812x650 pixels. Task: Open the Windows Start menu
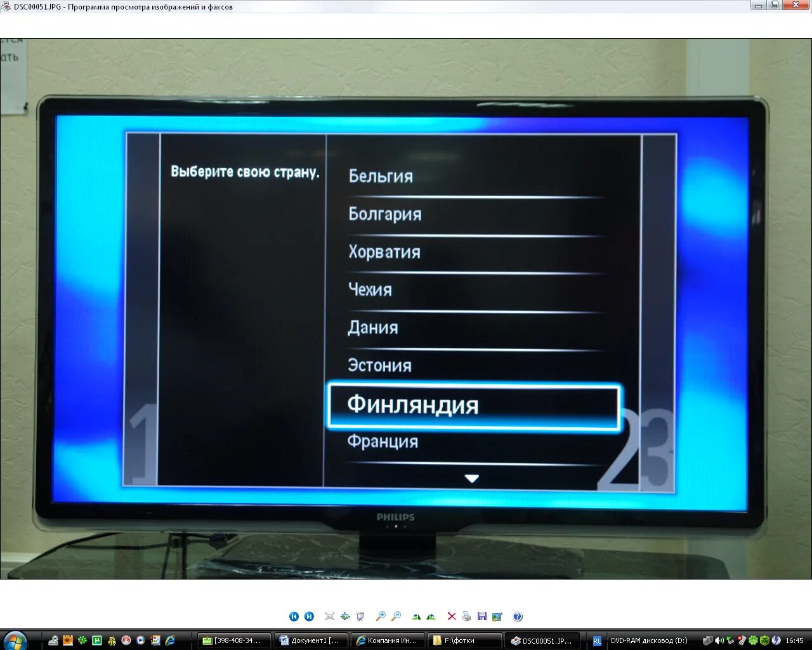[x=14, y=640]
